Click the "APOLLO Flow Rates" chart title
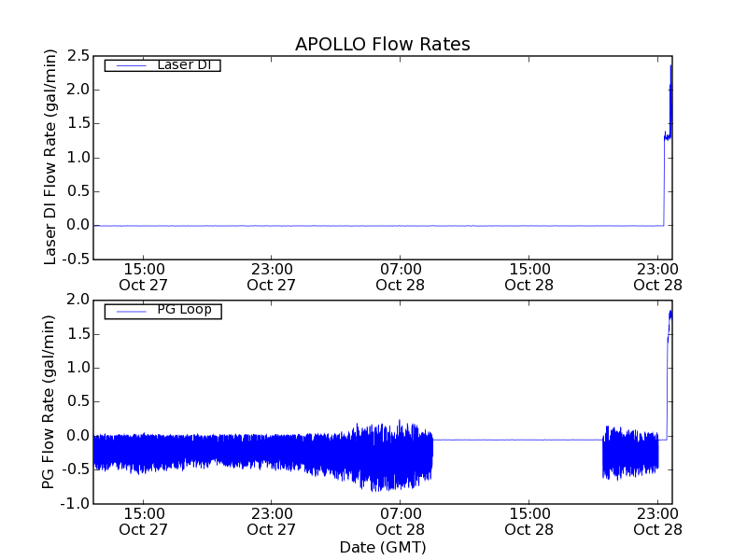Viewport: 747px width, 560px height. pos(382,44)
